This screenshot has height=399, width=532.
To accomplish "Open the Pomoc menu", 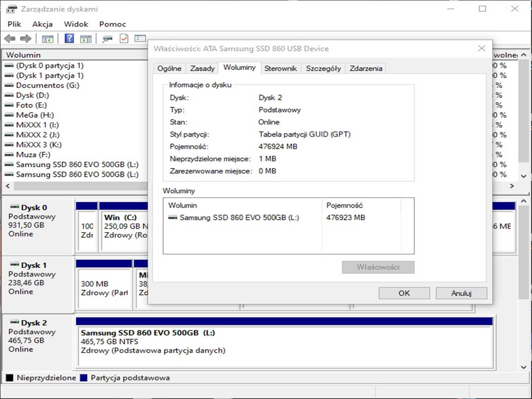I will pos(112,24).
